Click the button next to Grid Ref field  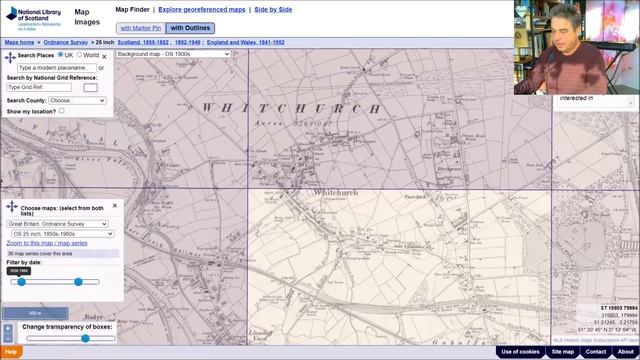pyautogui.click(x=90, y=87)
